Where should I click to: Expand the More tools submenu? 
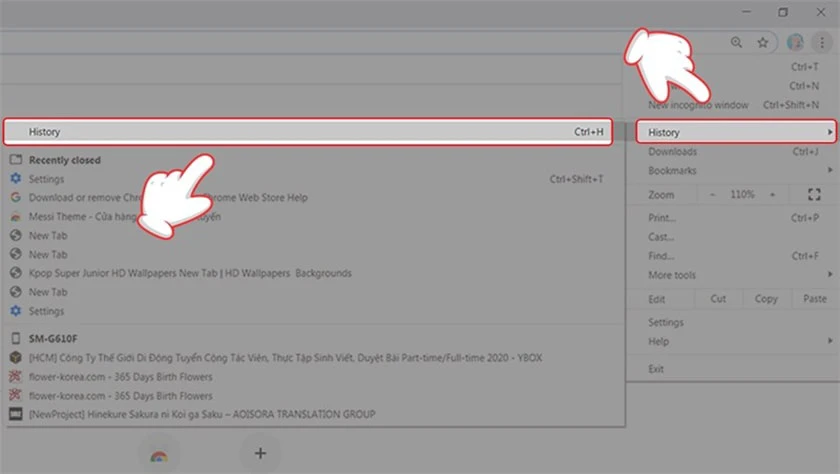(x=736, y=275)
